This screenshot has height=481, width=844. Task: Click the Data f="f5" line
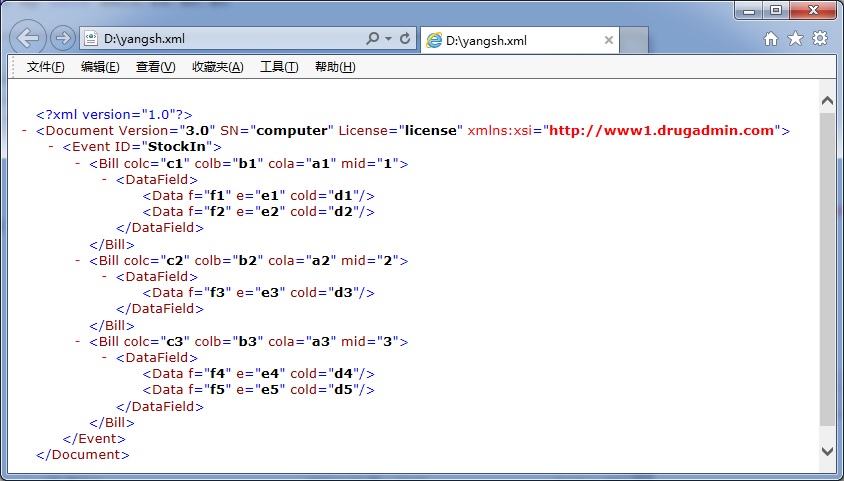click(259, 390)
